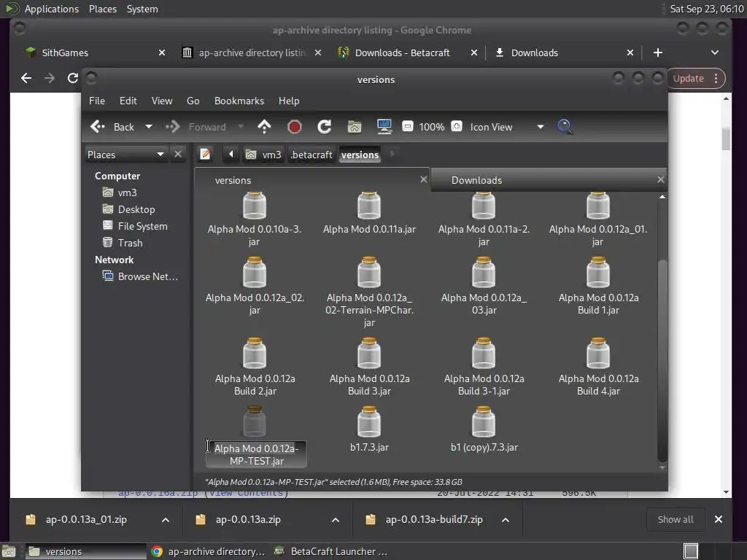Expand ap-0.0.13a_01.zip download options
This screenshot has height=560, width=747.
(166, 519)
